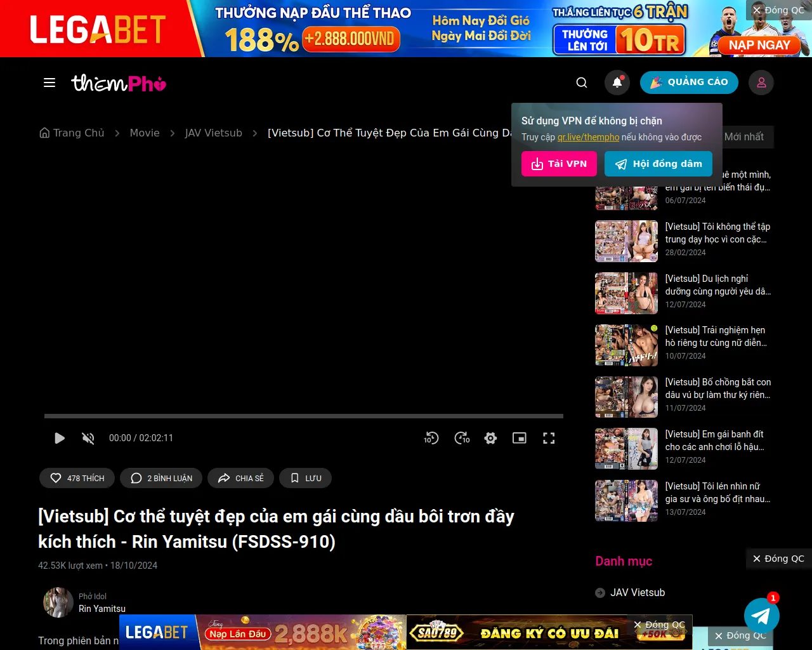Open the user profile icon
Screen dimensions: 812x650
coord(761,83)
